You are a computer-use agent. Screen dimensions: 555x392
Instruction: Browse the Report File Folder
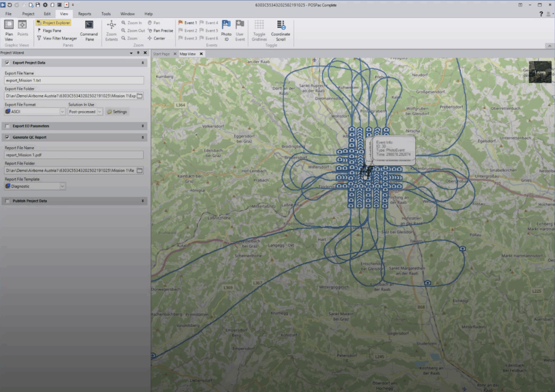pyautogui.click(x=140, y=170)
